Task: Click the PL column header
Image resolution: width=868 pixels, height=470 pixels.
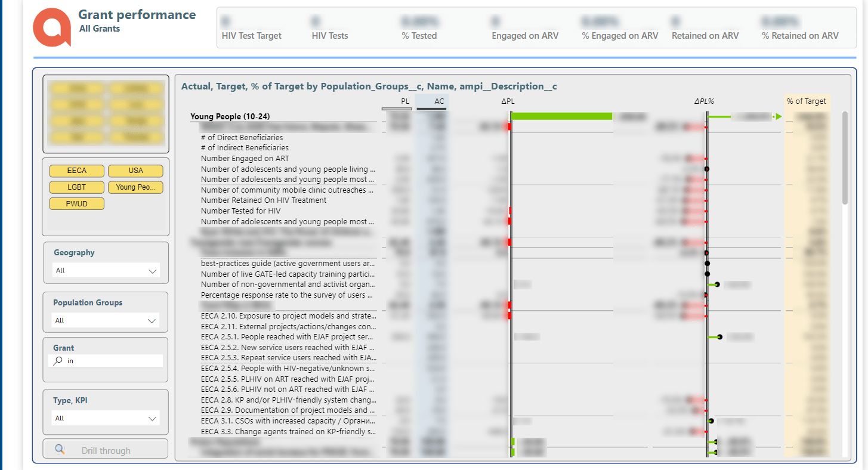Action: pyautogui.click(x=405, y=101)
